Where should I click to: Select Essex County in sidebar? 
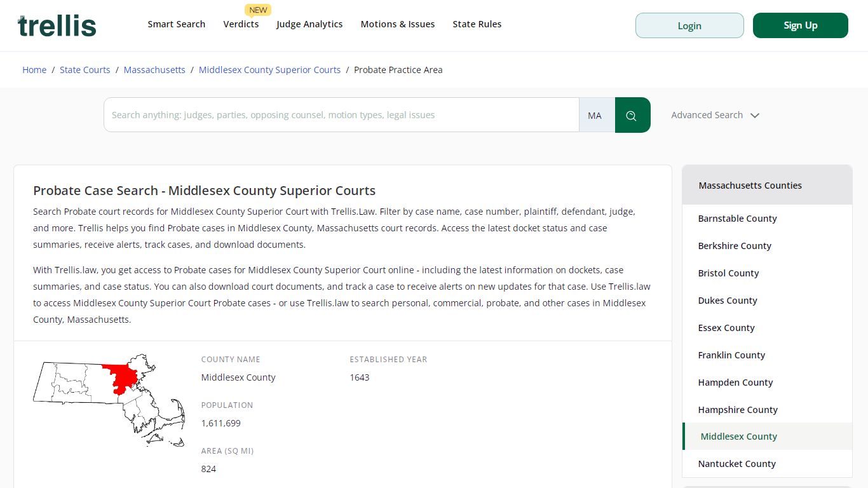[x=726, y=328]
